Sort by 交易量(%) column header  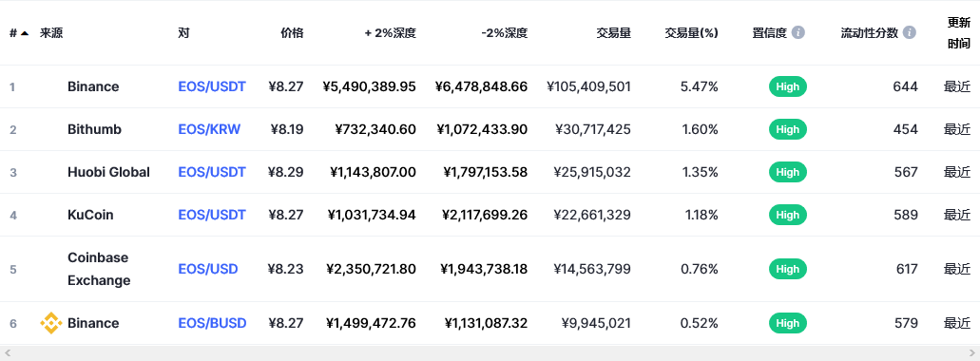pyautogui.click(x=691, y=33)
